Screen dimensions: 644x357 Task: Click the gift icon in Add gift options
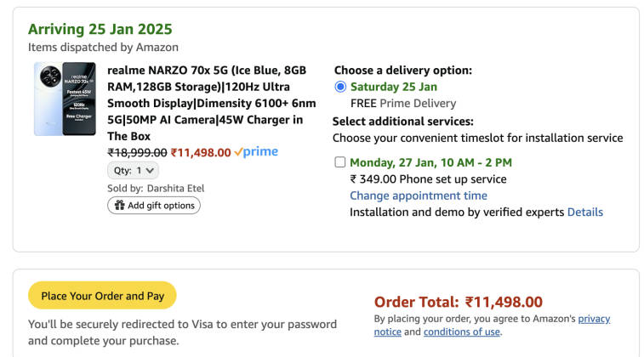coord(117,205)
